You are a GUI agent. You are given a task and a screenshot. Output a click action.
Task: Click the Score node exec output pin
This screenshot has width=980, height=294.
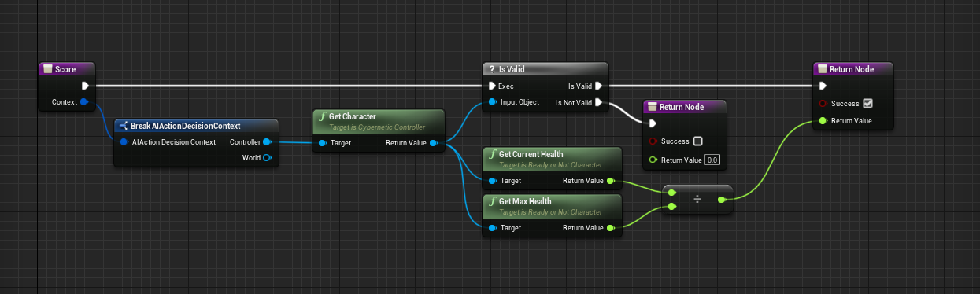85,86
